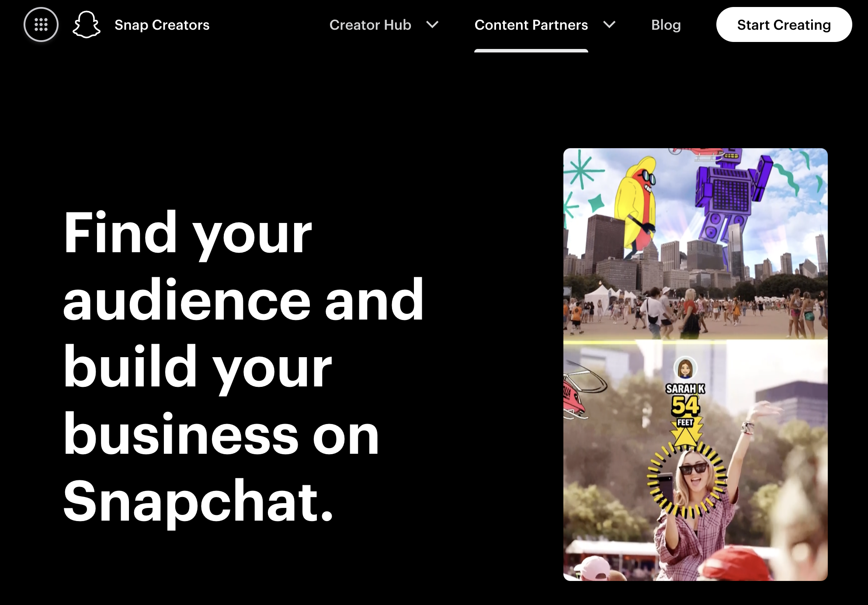
Task: Click the Snapchat ghost logo
Action: coord(86,25)
